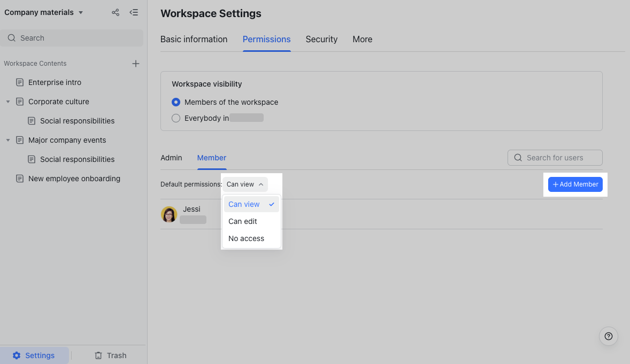Open the Trash
The height and width of the screenshot is (364, 630).
111,355
